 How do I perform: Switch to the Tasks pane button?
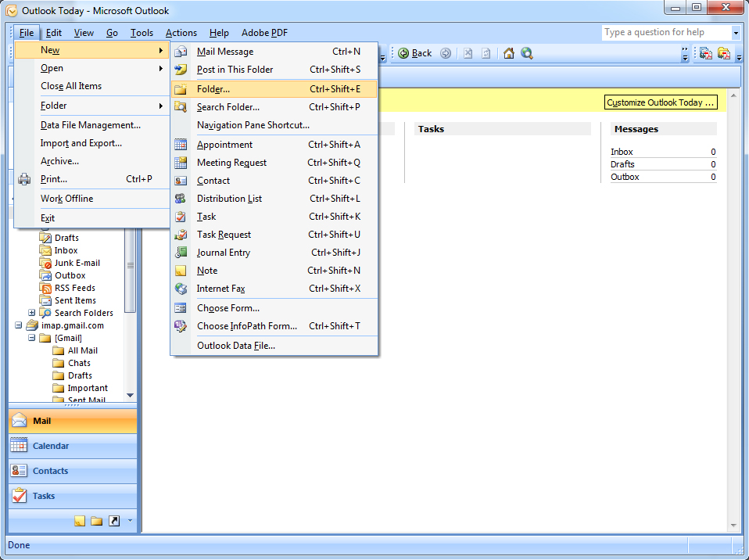pyautogui.click(x=73, y=496)
